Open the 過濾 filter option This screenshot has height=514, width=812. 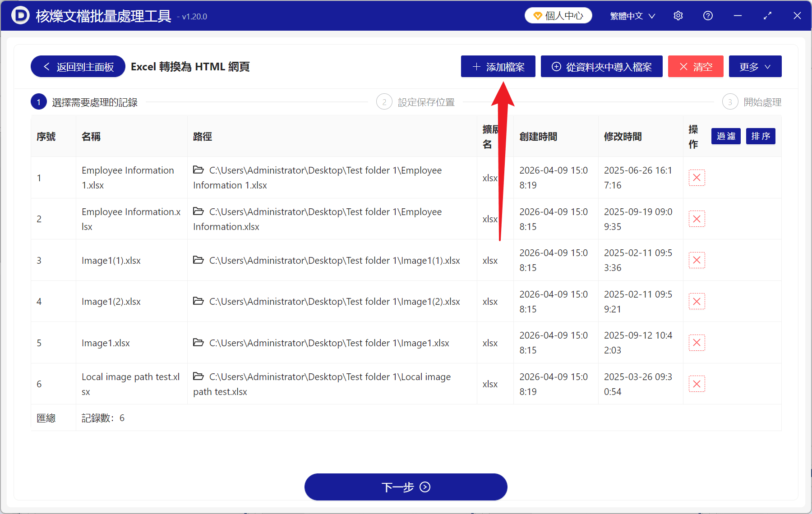click(725, 136)
